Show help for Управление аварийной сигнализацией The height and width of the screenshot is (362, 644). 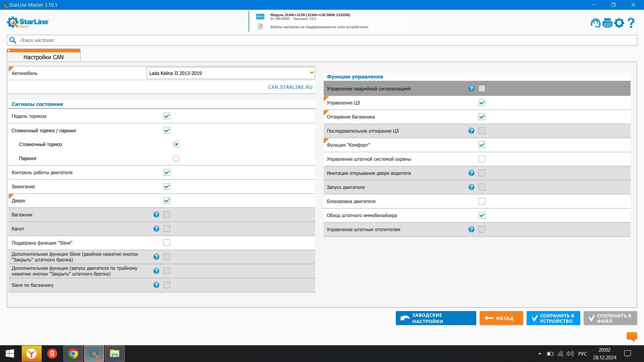[471, 88]
